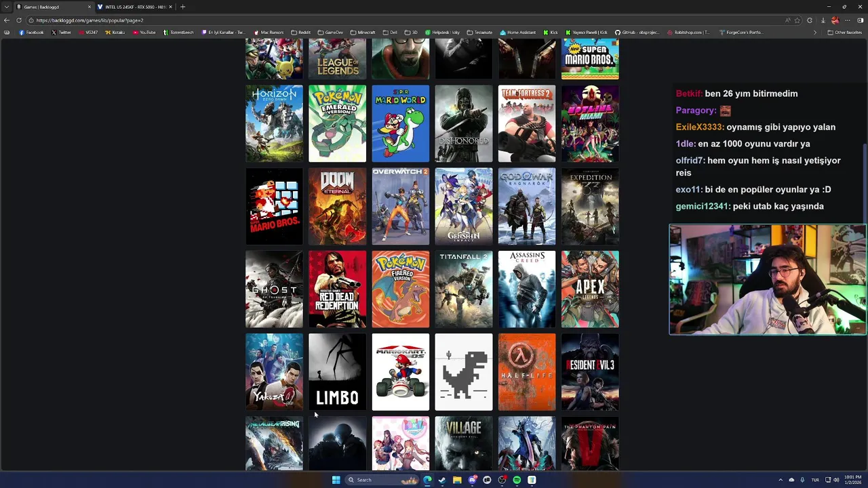Select the Doom Eternal cover

[x=337, y=206]
